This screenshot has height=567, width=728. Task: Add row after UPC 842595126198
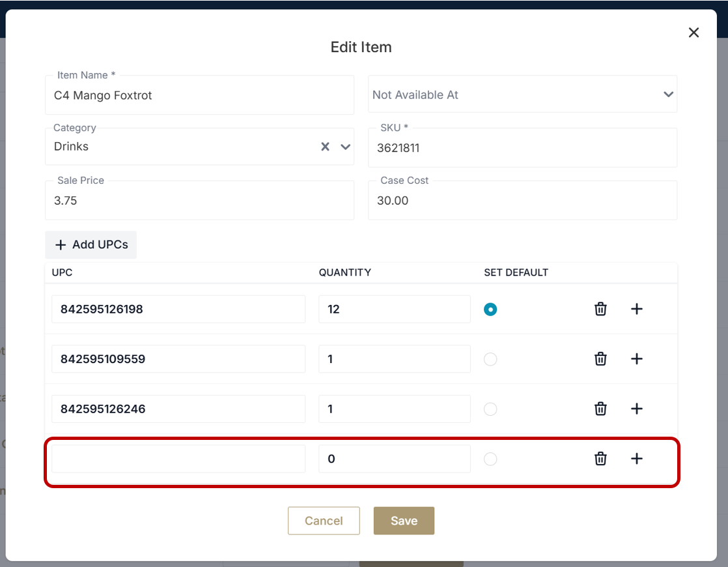[637, 309]
